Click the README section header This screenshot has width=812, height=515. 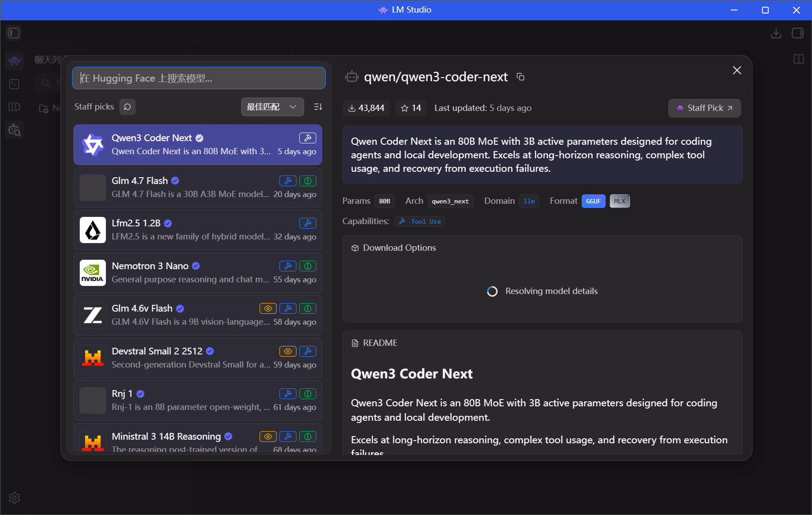click(x=543, y=343)
